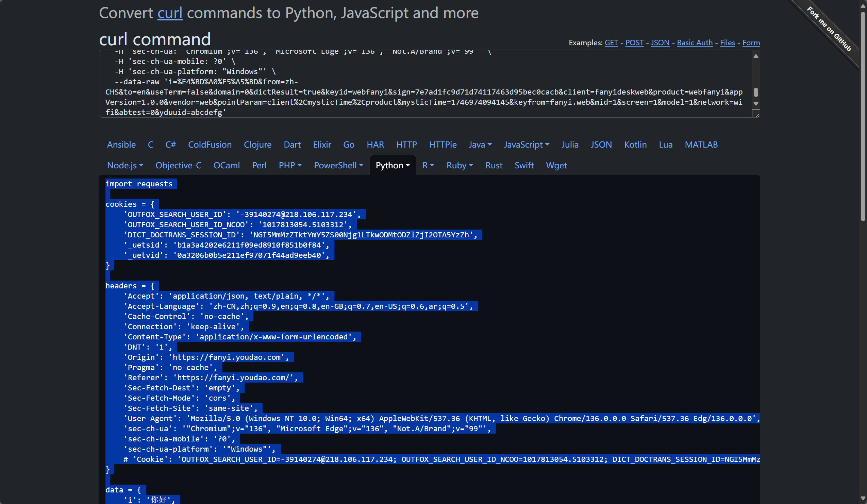
Task: Expand the PowerShell dropdown
Action: click(338, 166)
